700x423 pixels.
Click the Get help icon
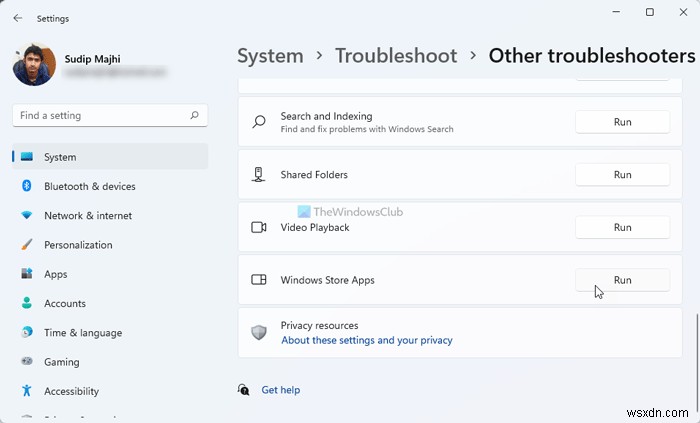tap(243, 390)
